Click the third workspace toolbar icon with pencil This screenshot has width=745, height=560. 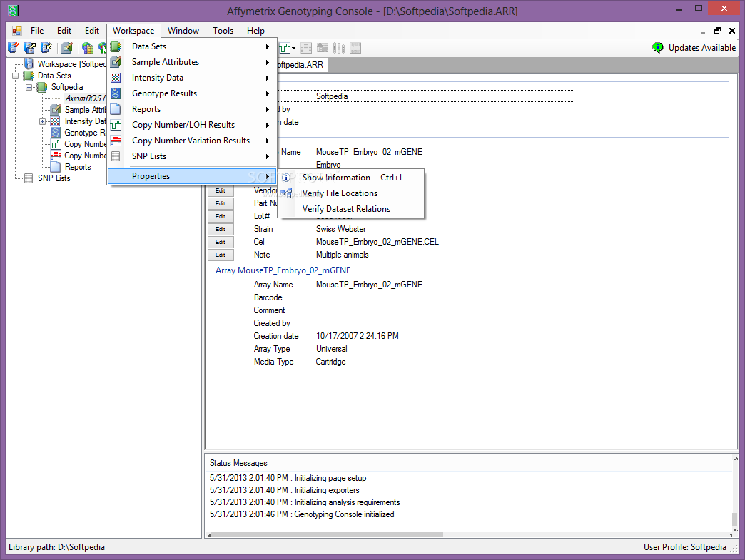tap(46, 48)
